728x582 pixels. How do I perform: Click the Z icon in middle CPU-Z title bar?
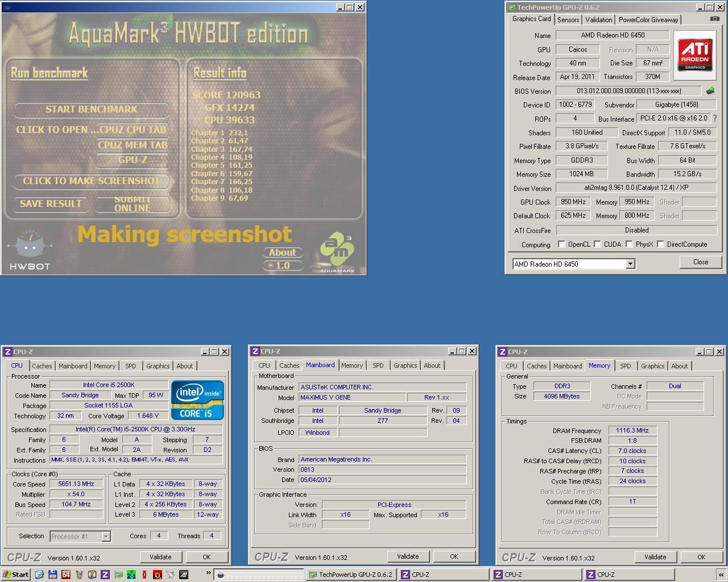click(255, 351)
